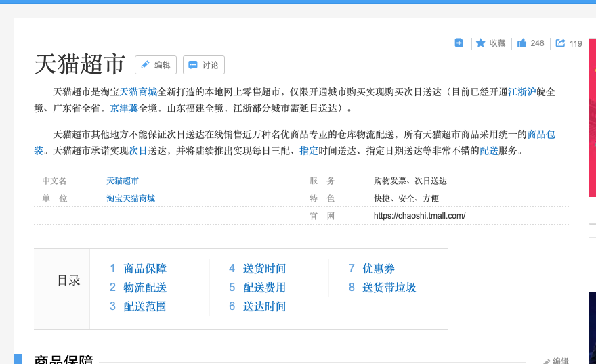596x364 pixels.
Task: Click the like count 248
Action: coord(537,43)
